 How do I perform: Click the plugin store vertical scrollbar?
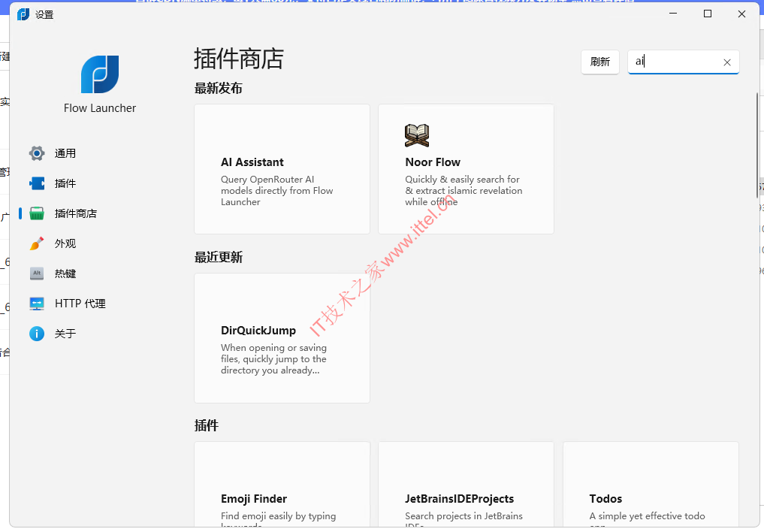pyautogui.click(x=756, y=145)
